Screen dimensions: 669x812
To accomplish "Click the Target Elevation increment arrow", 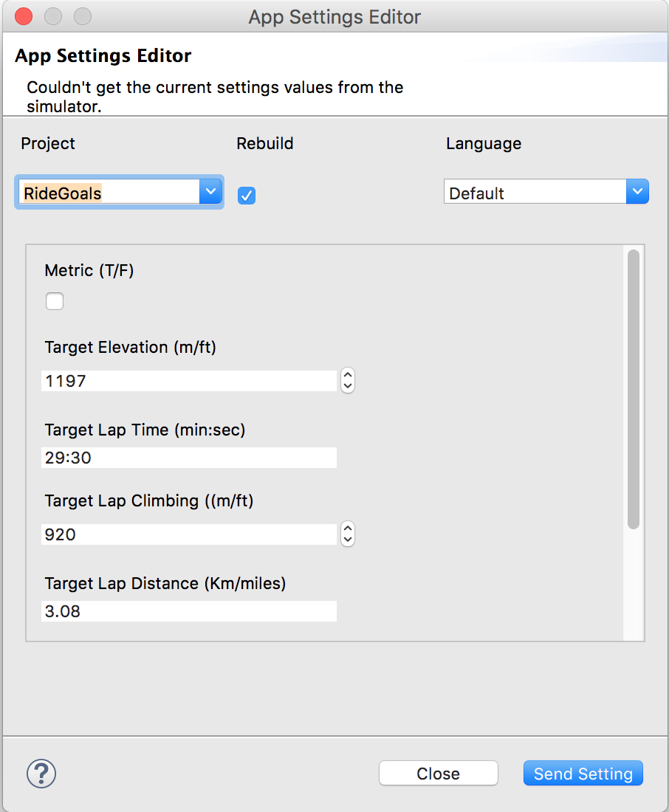I will [348, 375].
